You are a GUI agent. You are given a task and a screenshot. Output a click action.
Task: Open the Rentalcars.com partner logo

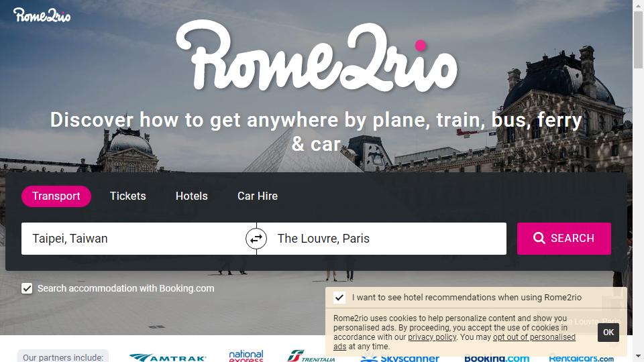pos(582,358)
